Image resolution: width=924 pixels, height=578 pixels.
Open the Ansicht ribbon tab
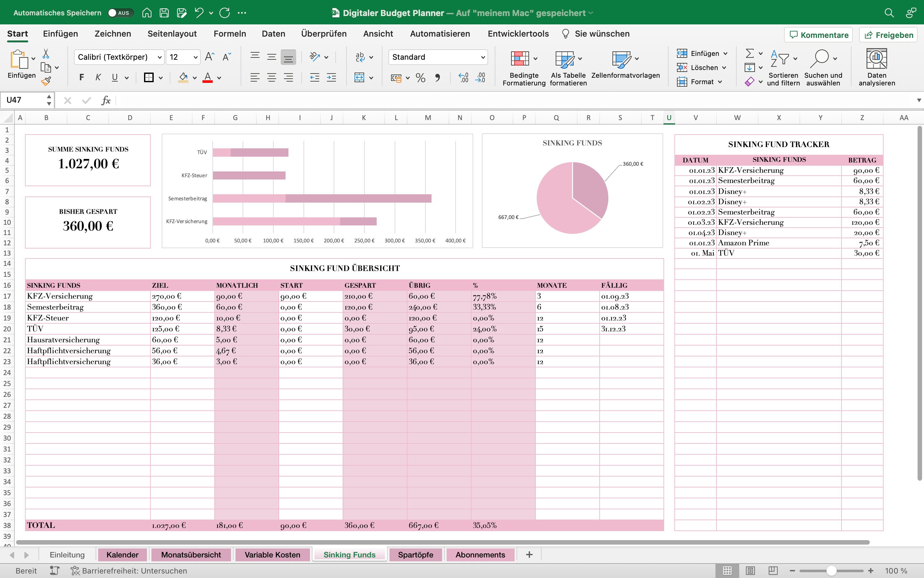pos(378,34)
